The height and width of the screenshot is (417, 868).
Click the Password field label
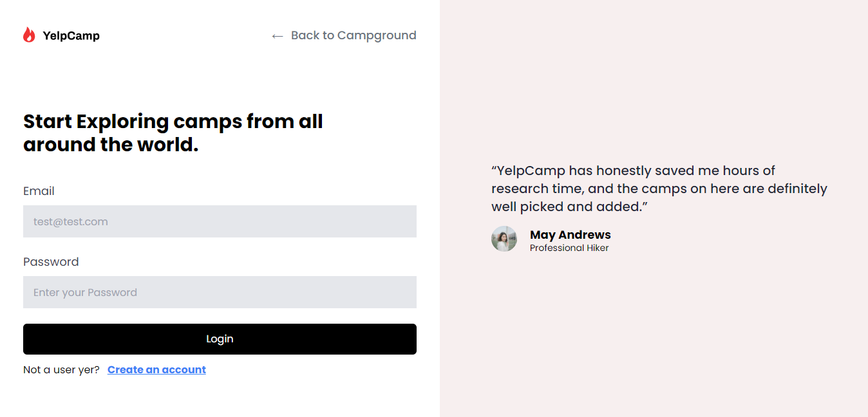pos(51,262)
